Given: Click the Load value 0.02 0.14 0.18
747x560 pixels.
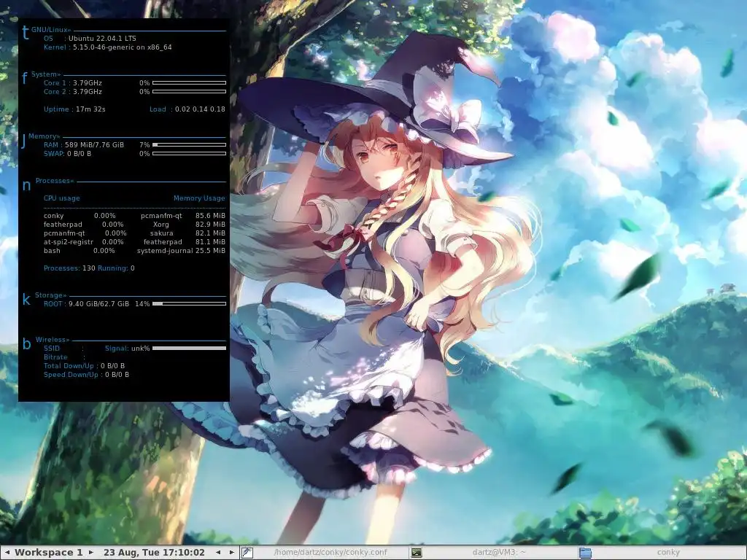Looking at the screenshot, I should [200, 109].
